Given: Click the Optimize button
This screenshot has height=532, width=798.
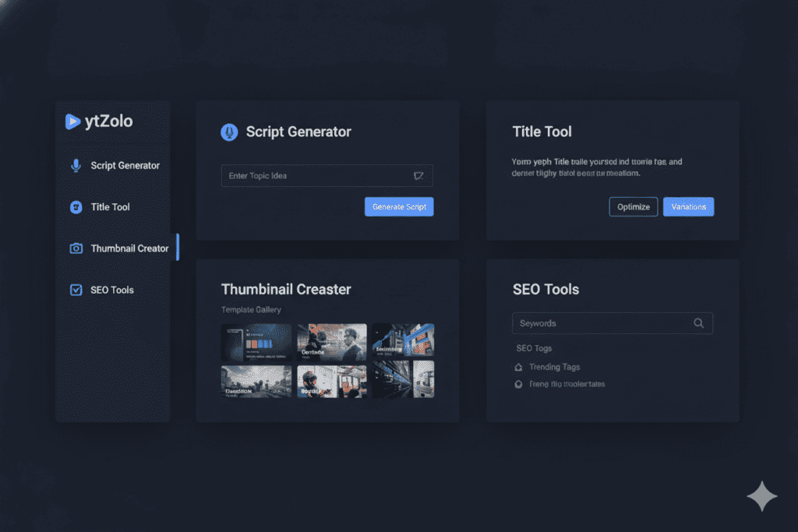Looking at the screenshot, I should tap(633, 206).
